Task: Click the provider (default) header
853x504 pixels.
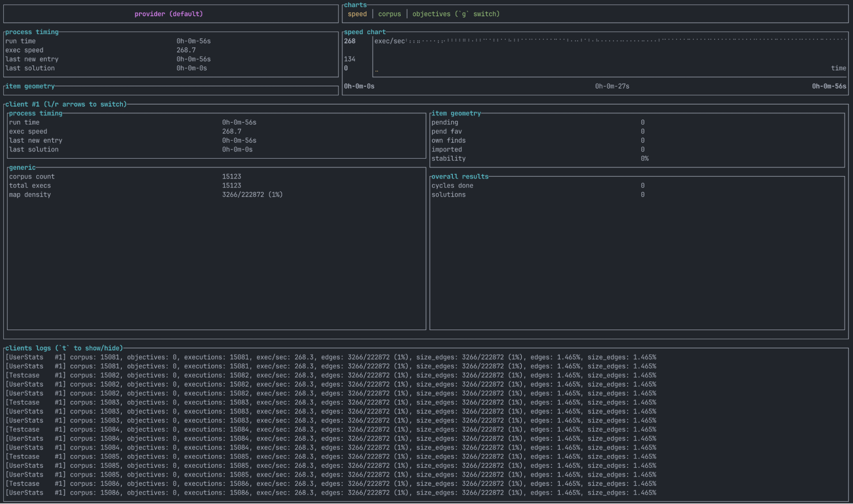Action: 169,14
